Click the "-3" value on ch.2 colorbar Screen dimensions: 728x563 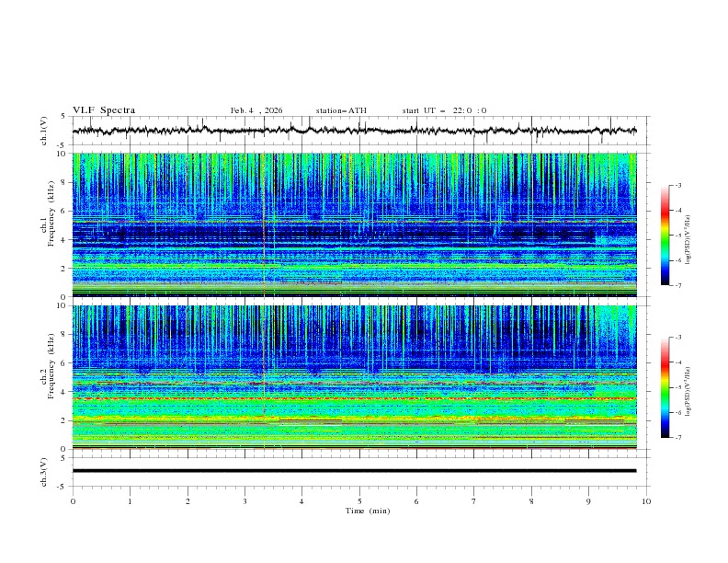tap(677, 338)
